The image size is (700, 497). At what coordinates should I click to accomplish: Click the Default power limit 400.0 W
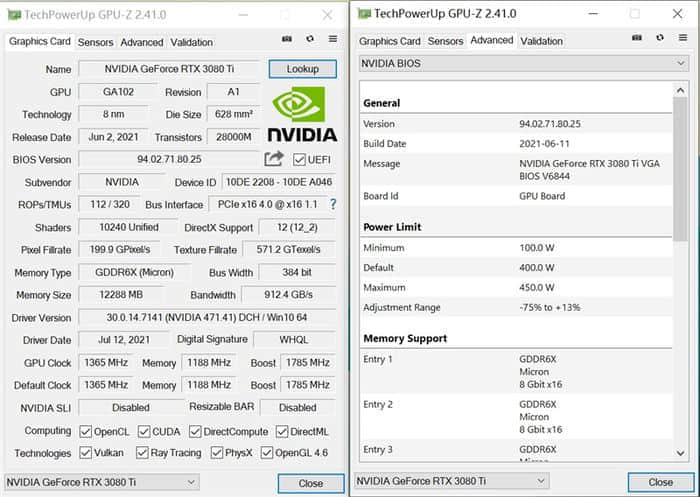537,268
